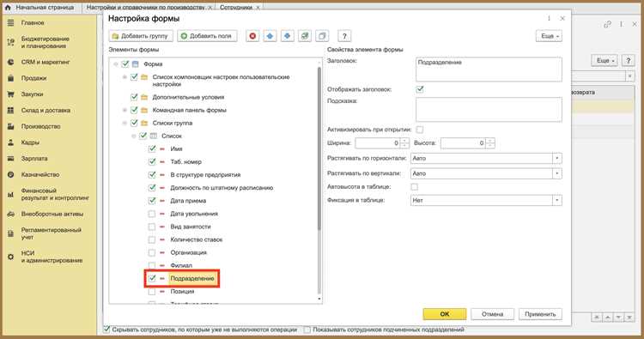Open Кадры section in sidebar
Viewport: 644px width, 339px height.
coord(30,142)
